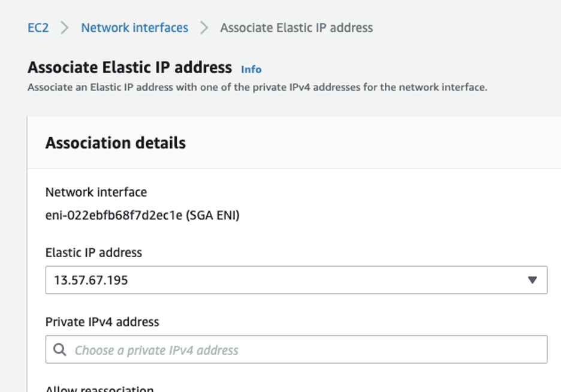Viewport: 561px width, 392px height.
Task: Click the search magnifier icon in Private IPv4 field
Action: (x=59, y=349)
